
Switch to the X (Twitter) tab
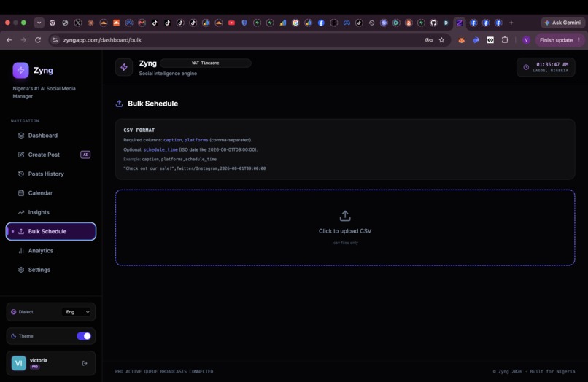tap(77, 23)
